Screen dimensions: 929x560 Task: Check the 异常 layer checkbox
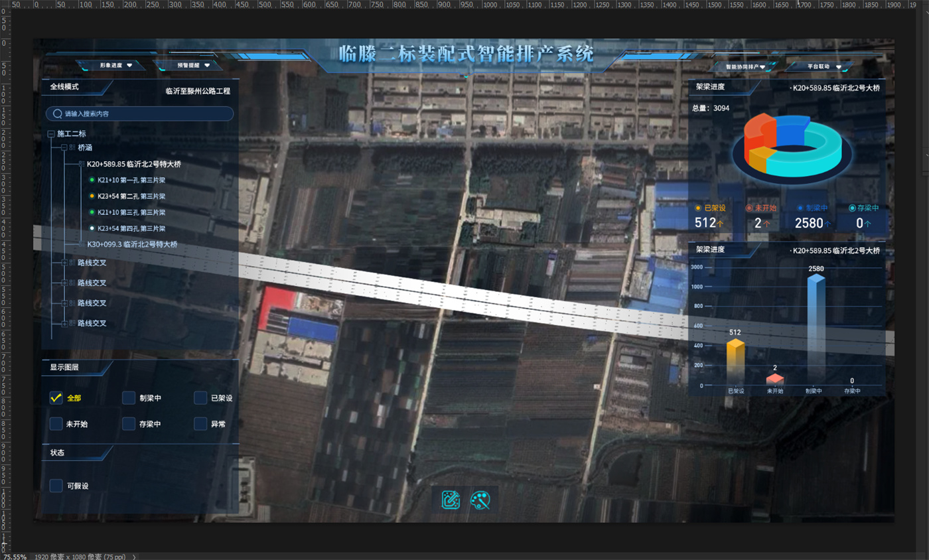tap(200, 423)
